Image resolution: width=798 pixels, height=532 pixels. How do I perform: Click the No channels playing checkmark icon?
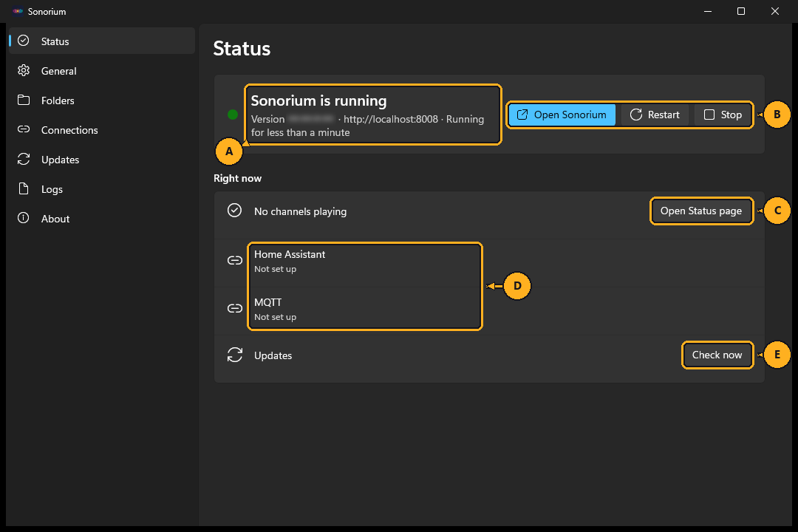pyautogui.click(x=235, y=211)
